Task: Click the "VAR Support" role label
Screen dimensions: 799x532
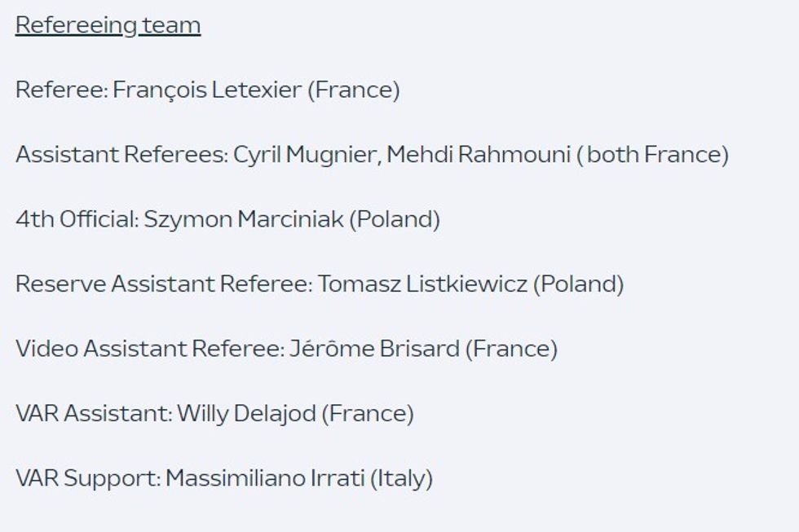Action: coord(86,478)
